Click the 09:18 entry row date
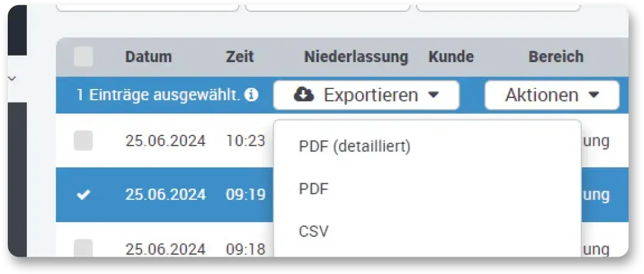 tap(165, 248)
